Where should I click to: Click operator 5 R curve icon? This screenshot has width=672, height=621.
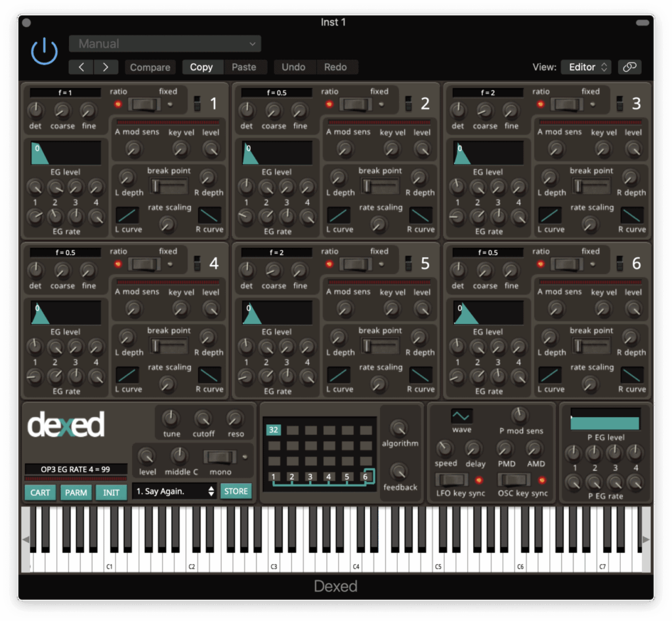pyautogui.click(x=421, y=375)
